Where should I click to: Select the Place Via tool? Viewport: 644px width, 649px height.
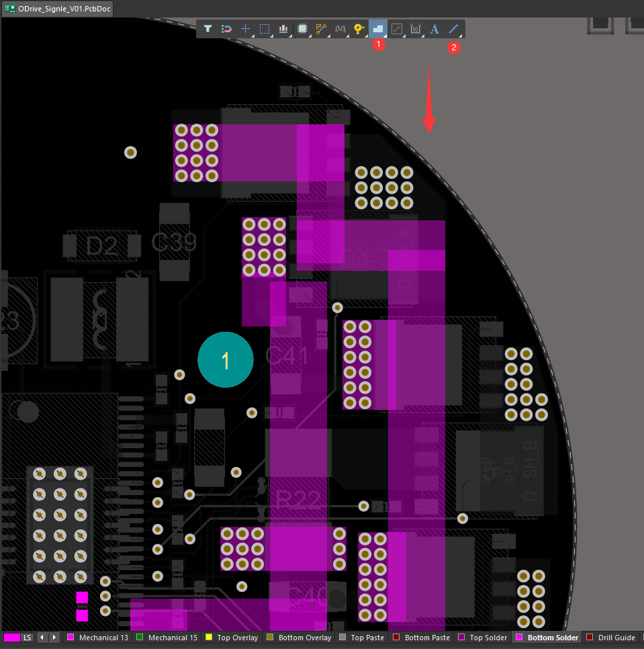(x=359, y=29)
